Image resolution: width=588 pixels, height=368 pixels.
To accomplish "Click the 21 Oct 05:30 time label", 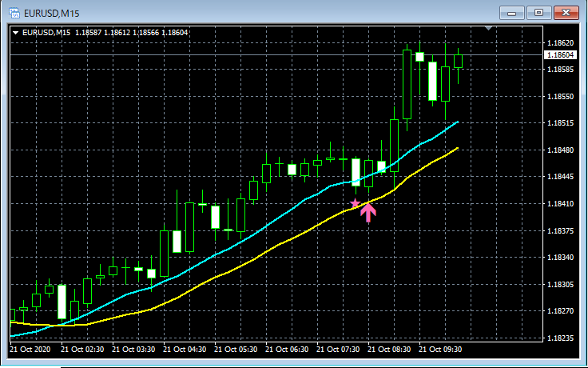I will 236,350.
